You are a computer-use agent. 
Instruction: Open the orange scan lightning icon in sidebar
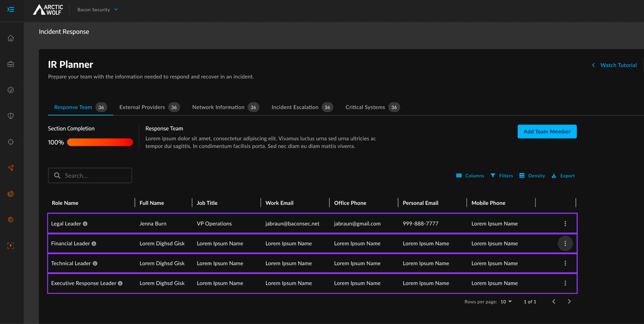[x=11, y=246]
